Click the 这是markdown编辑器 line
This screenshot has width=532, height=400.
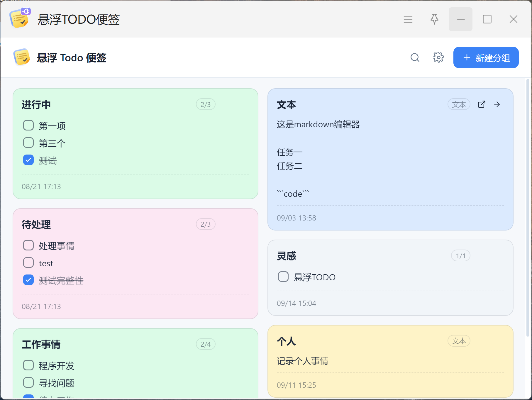[318, 124]
